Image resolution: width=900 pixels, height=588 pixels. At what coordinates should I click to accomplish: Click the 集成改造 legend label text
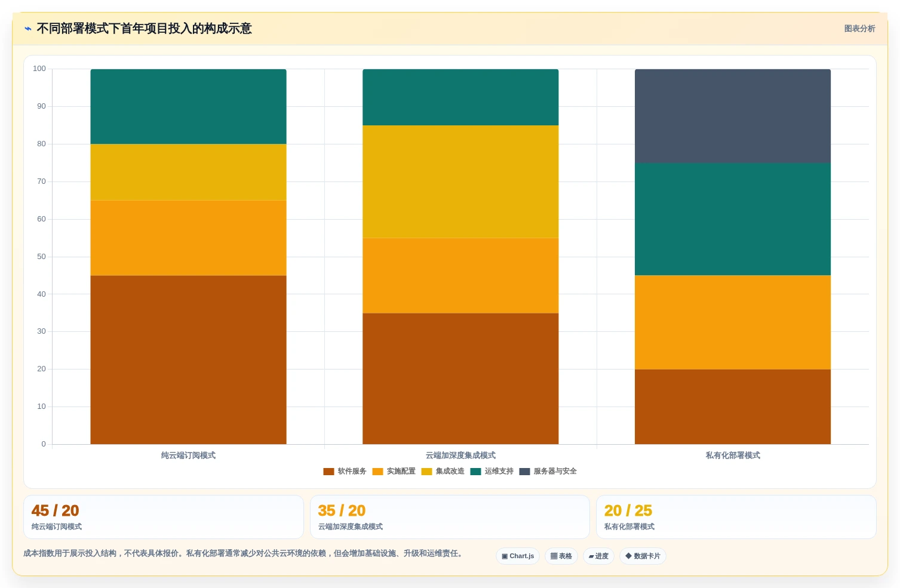click(450, 472)
